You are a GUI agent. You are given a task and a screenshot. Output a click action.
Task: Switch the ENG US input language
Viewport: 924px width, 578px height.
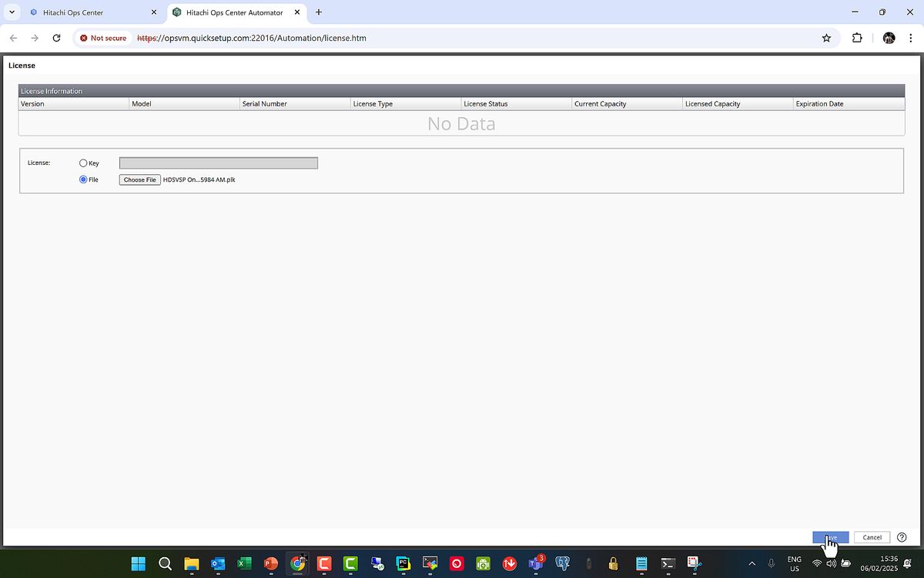(x=794, y=563)
